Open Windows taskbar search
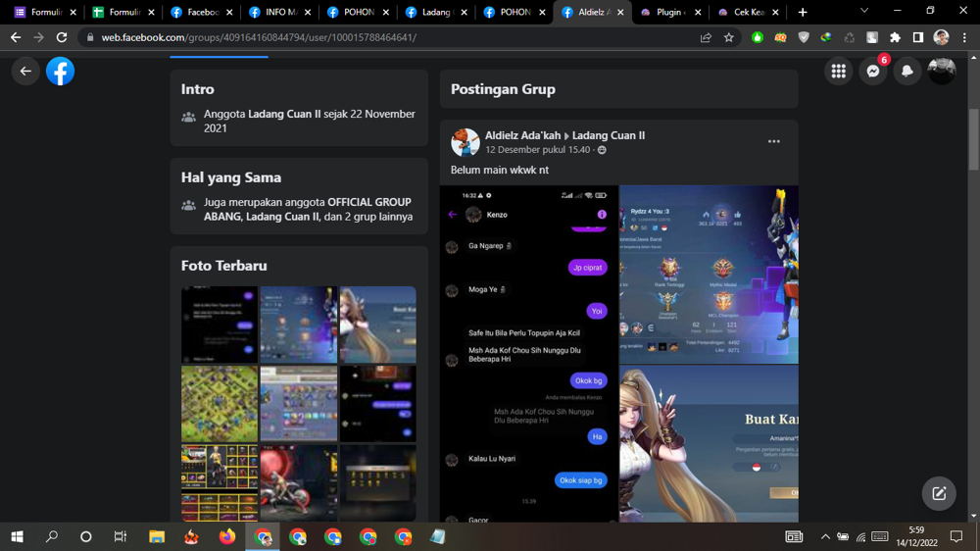This screenshot has height=551, width=980. click(52, 536)
